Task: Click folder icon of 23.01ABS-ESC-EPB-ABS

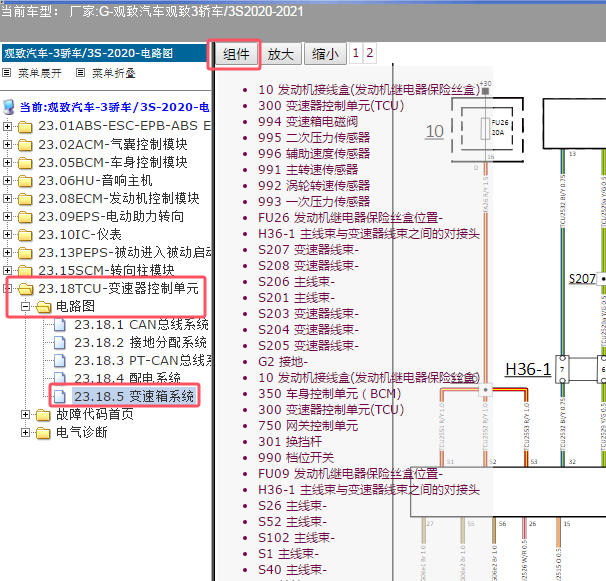Action: tap(25, 126)
